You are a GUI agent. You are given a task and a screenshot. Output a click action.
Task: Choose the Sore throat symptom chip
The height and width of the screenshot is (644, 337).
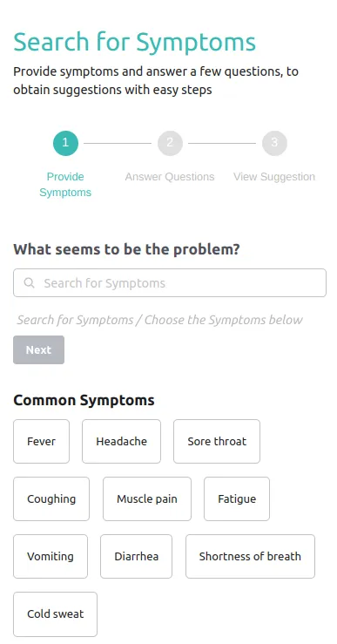click(217, 442)
